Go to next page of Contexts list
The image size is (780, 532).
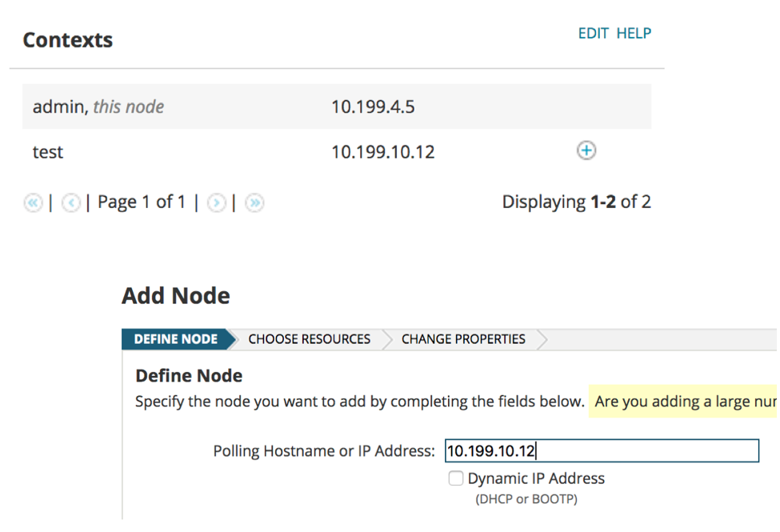pyautogui.click(x=216, y=202)
